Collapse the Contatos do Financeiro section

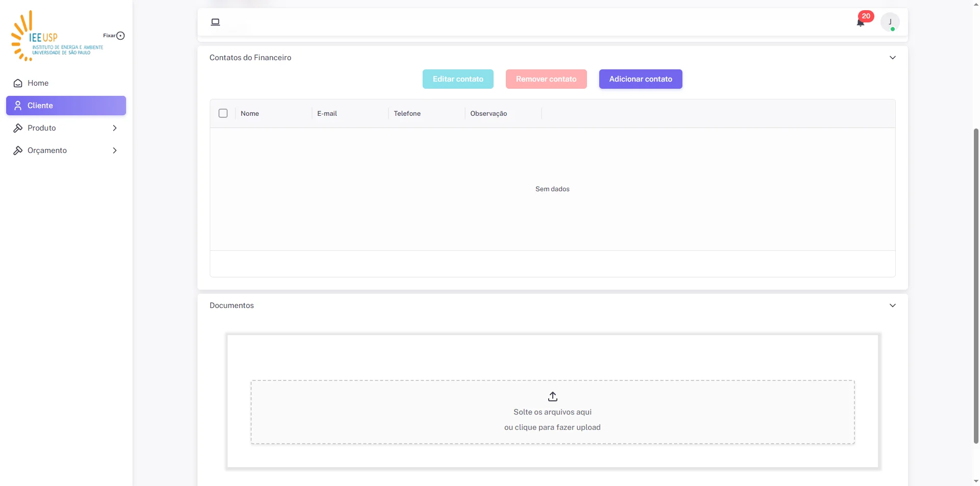(892, 58)
